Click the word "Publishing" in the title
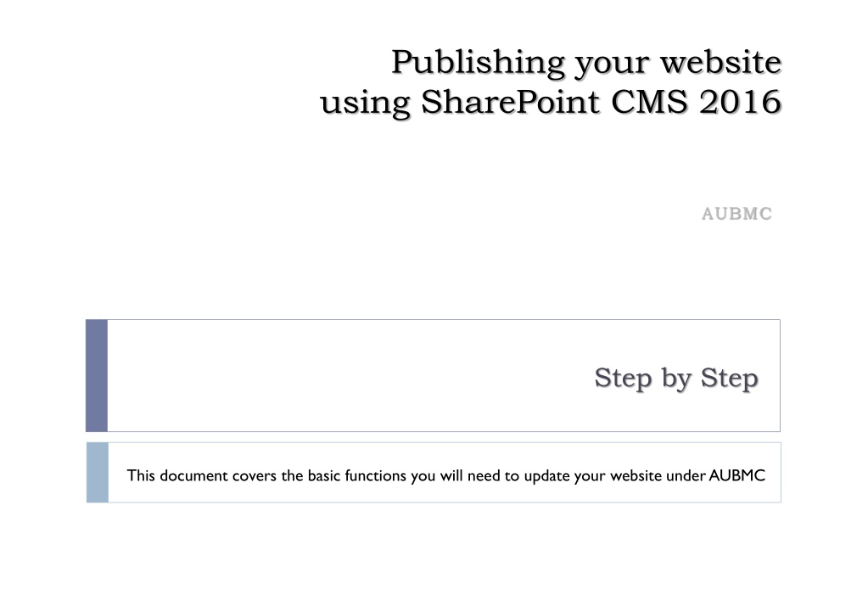 (479, 63)
